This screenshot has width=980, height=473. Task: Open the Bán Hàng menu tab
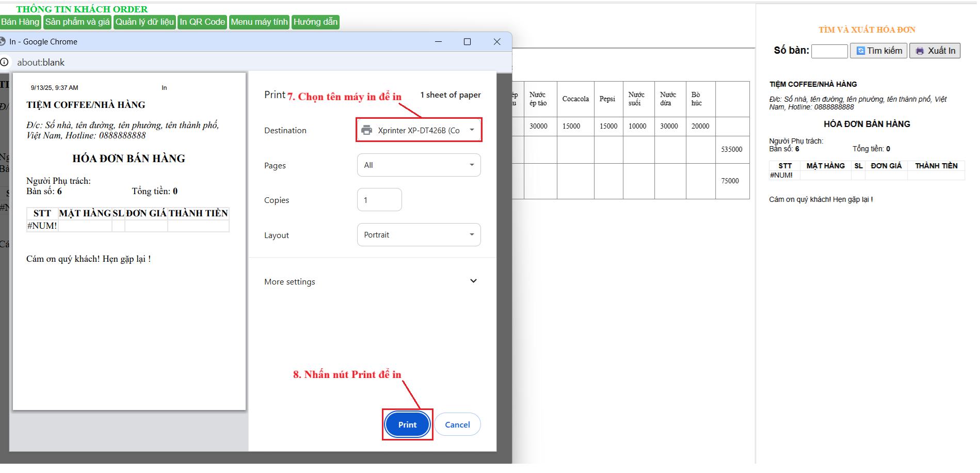[x=20, y=22]
